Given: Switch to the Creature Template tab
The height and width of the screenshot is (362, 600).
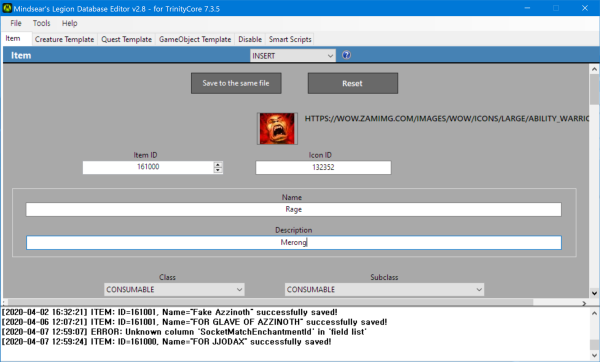Looking at the screenshot, I should [64, 39].
